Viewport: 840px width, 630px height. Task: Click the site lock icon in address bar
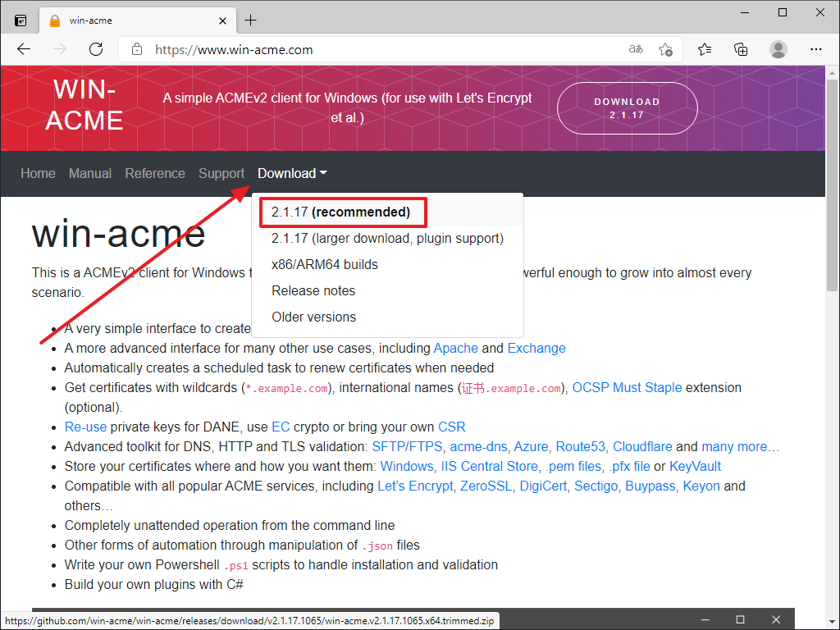click(x=137, y=50)
